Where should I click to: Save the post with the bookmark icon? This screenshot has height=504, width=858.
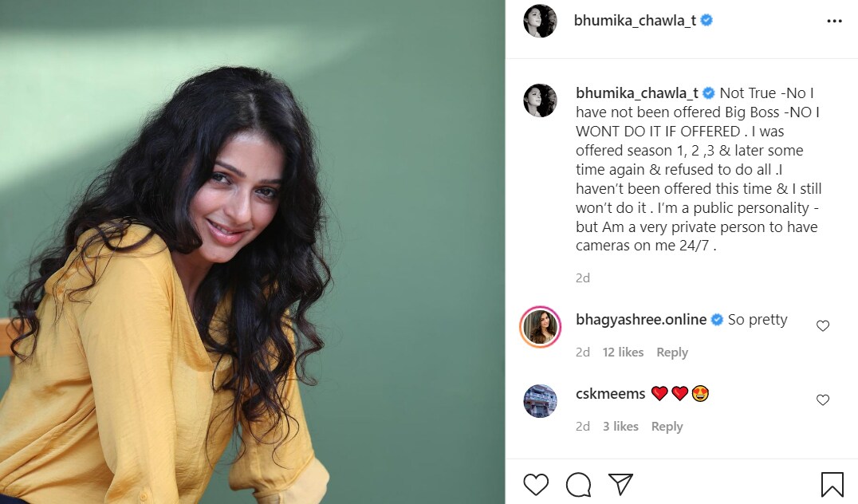[x=832, y=484]
